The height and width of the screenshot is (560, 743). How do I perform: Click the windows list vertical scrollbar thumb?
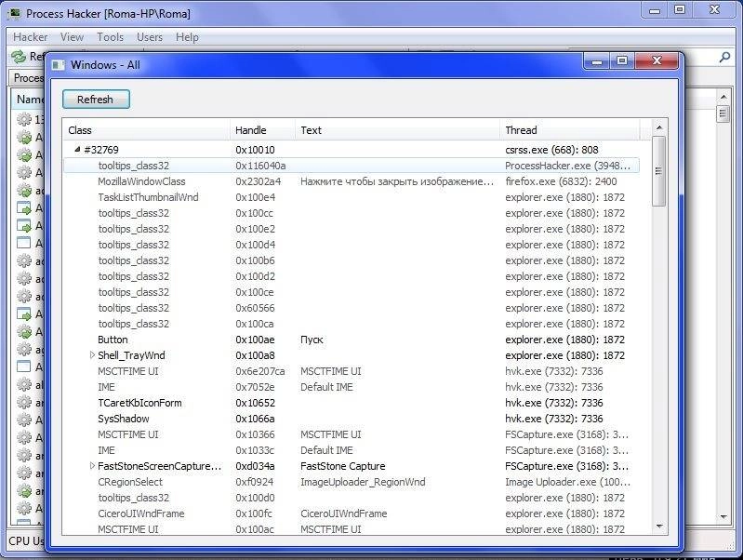click(658, 171)
